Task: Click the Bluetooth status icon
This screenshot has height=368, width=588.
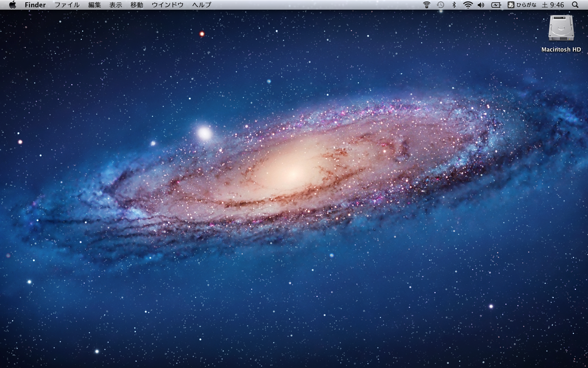Action: [x=454, y=5]
